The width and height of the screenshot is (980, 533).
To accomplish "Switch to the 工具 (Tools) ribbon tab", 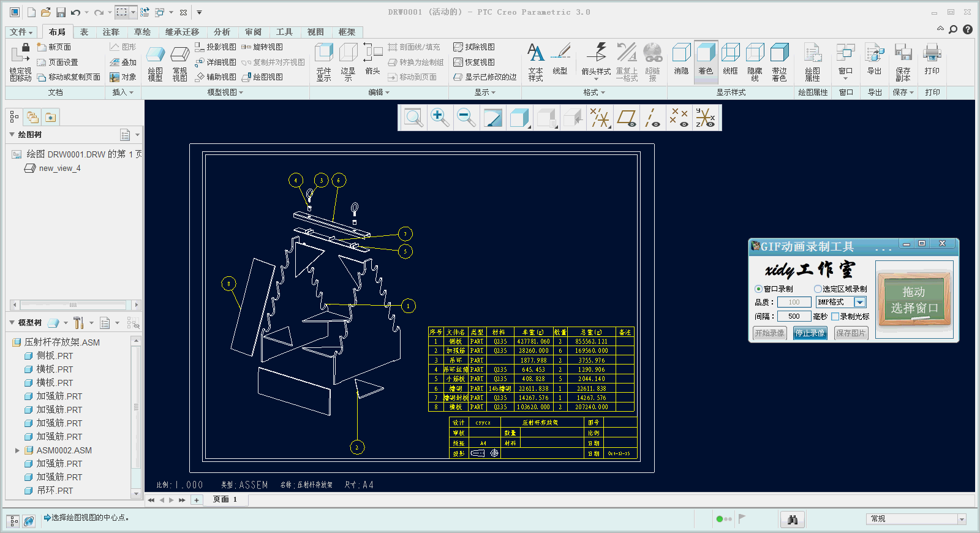I will [284, 32].
